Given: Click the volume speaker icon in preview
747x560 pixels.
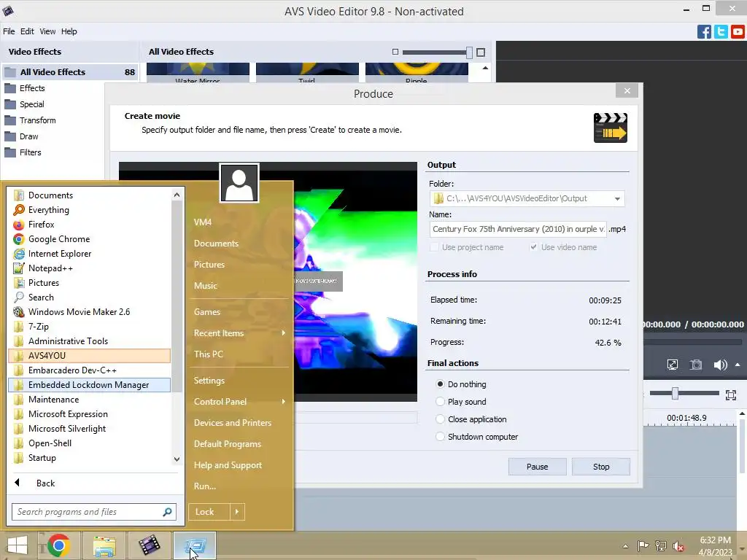Looking at the screenshot, I should coord(720,365).
